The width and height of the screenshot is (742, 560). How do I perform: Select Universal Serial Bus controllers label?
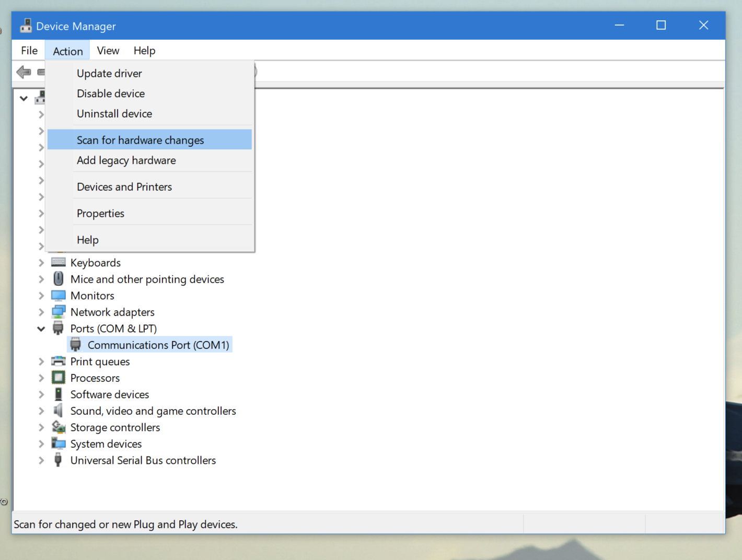pyautogui.click(x=143, y=460)
